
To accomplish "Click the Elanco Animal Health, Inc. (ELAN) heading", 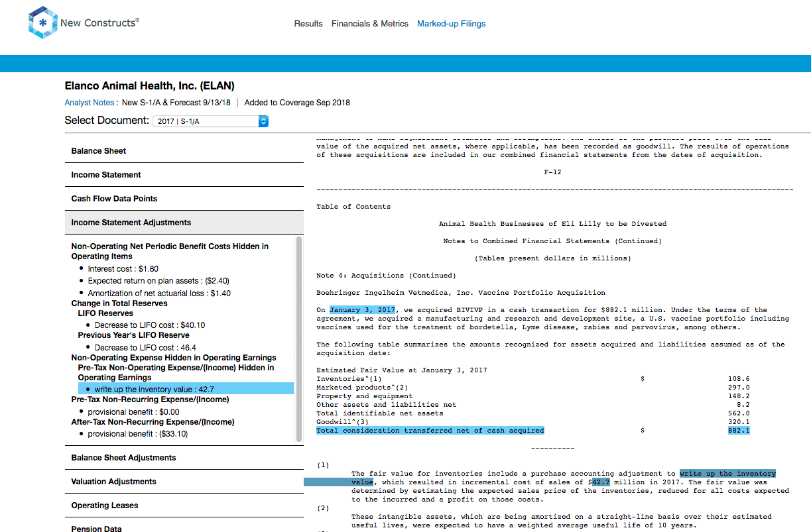I will coord(149,86).
